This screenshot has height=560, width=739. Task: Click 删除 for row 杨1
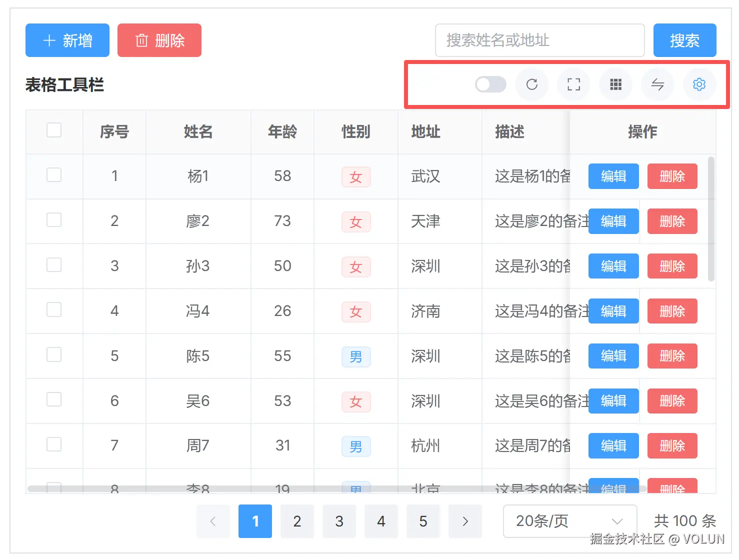tap(672, 176)
